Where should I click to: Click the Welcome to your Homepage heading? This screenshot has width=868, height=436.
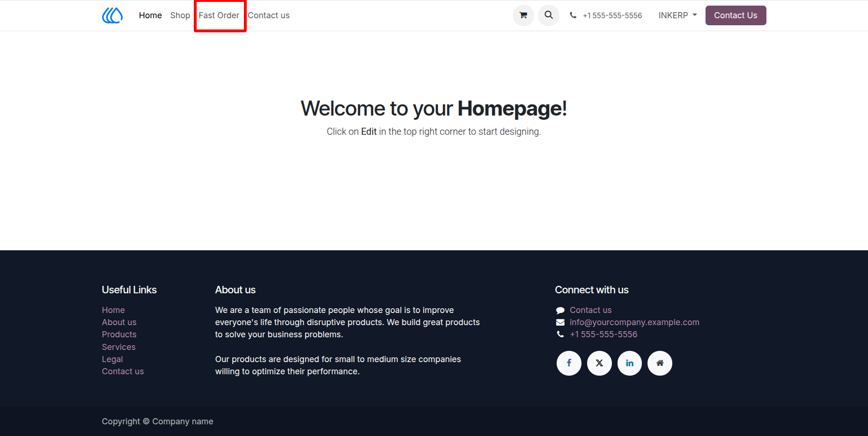[434, 109]
